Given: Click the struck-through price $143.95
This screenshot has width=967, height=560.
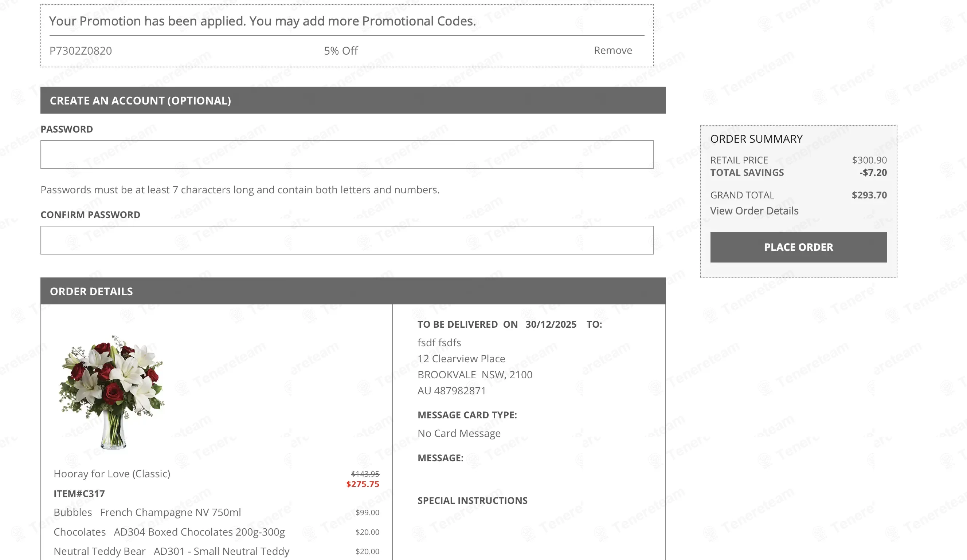Looking at the screenshot, I should [365, 474].
